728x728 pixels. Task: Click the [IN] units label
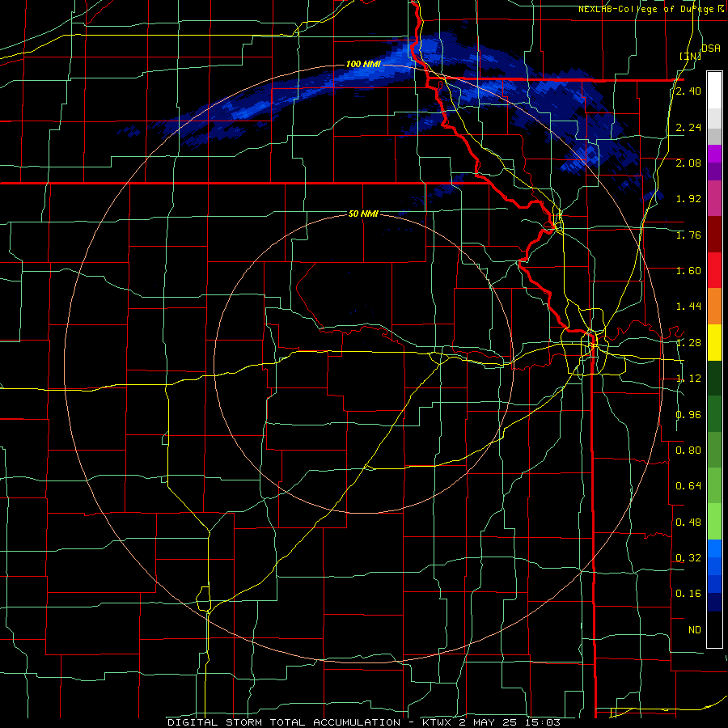(690, 57)
